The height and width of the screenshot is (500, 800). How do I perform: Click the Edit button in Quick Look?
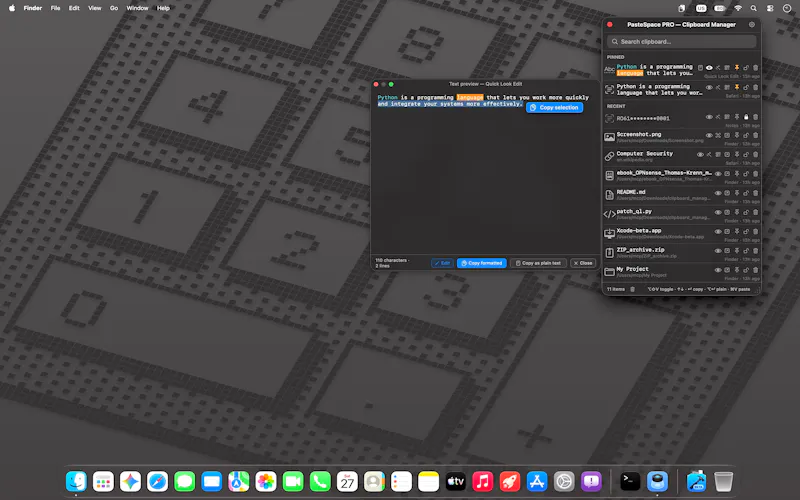tap(442, 263)
